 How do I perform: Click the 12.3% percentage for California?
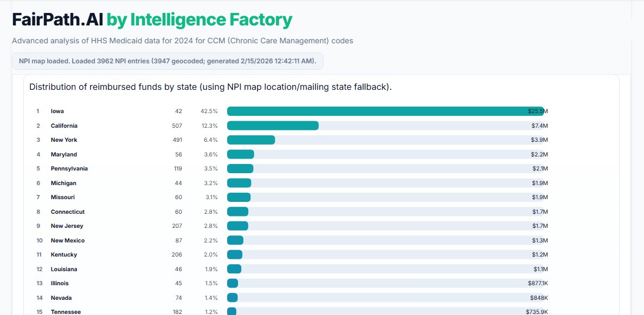click(x=209, y=126)
